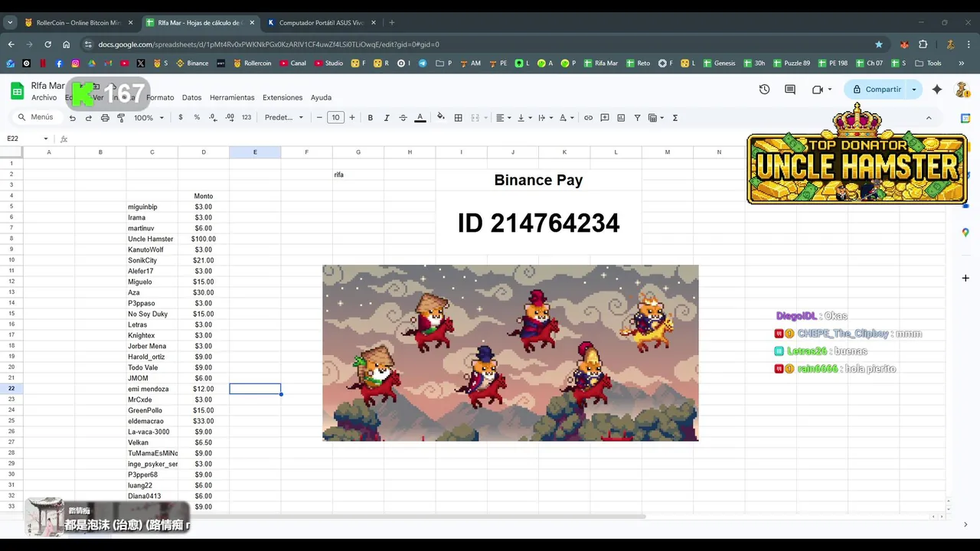Click the Compartir share button
The height and width of the screenshot is (551, 980).
coord(877,90)
